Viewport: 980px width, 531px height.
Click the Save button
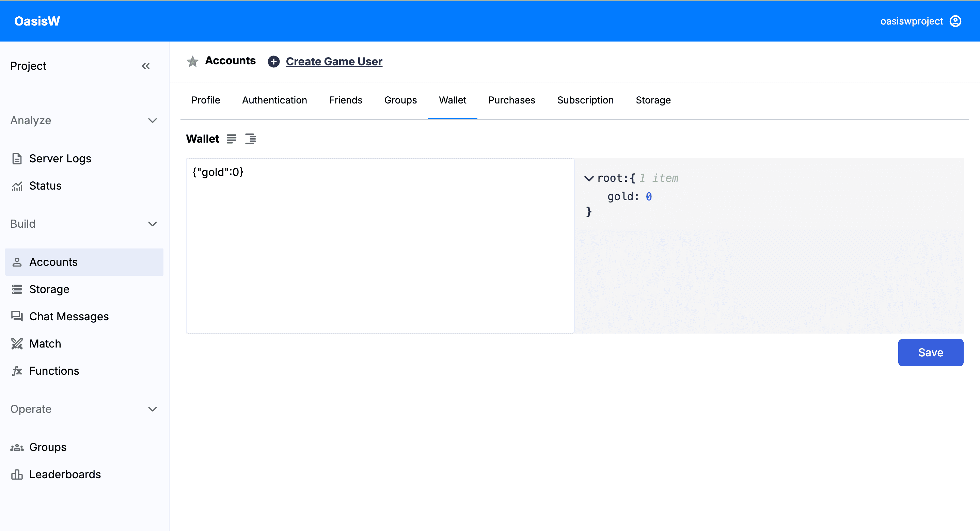click(931, 353)
